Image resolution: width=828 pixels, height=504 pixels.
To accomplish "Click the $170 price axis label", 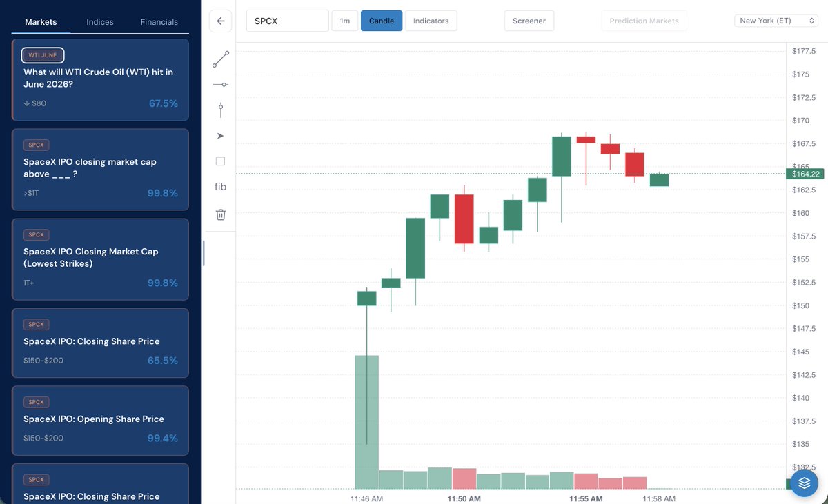I will 800,121.
